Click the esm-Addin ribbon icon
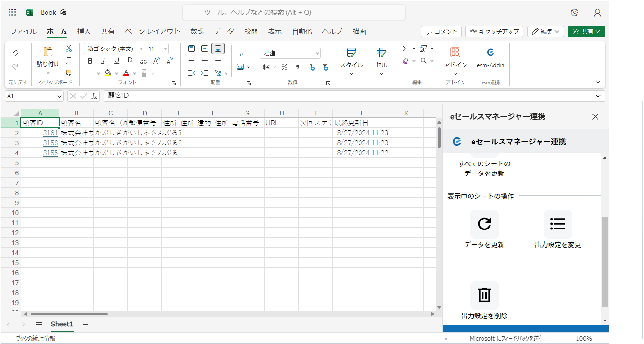Viewport: 644px width, 344px height. point(491,52)
